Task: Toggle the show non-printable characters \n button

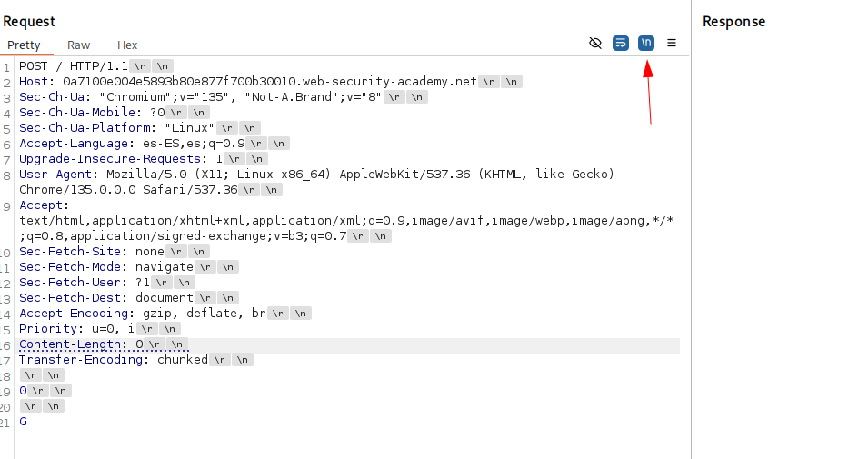Action: pos(646,44)
